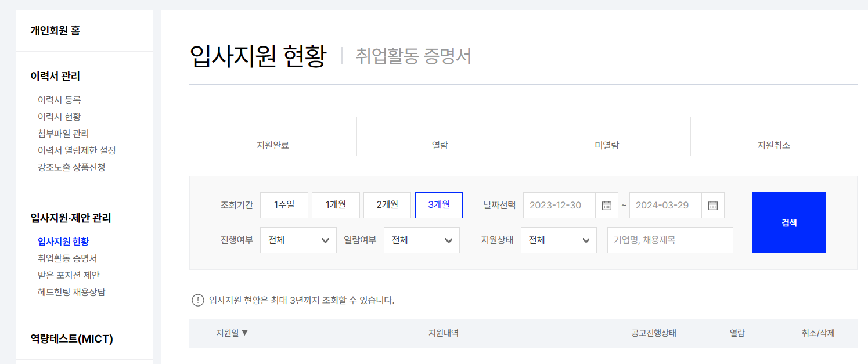Focus the 기업명, 채용제목 search field
Screen dimensions: 868x364
[x=670, y=240]
